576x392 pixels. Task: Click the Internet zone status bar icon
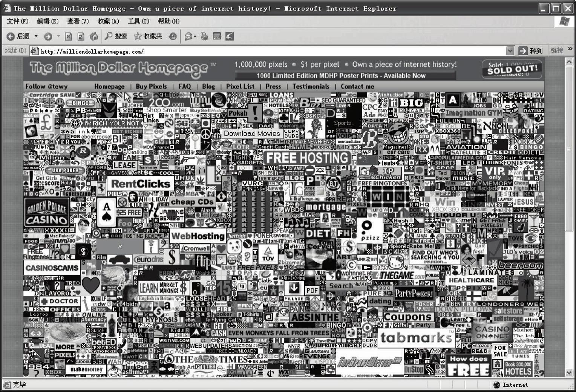(497, 385)
